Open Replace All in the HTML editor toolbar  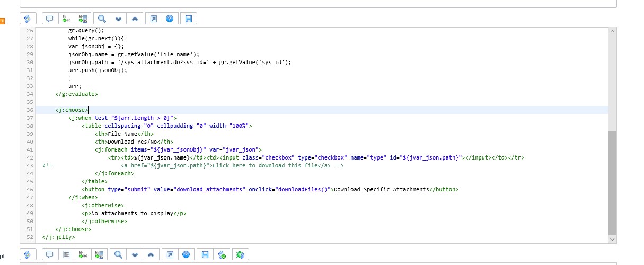point(83,19)
